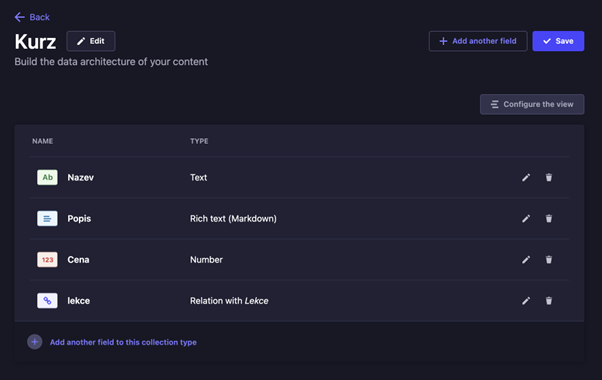The height and width of the screenshot is (380, 602).
Task: Delete the Nazev field with trash icon
Action: (549, 177)
